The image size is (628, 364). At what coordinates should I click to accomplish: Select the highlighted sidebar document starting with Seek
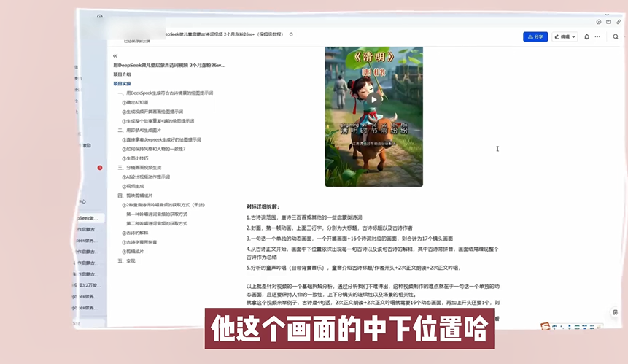point(89,218)
